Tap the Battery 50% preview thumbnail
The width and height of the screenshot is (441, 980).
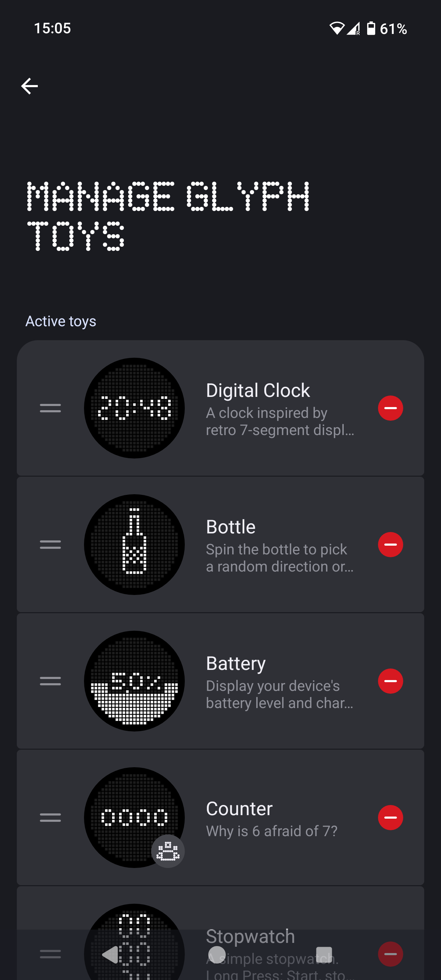tap(134, 681)
